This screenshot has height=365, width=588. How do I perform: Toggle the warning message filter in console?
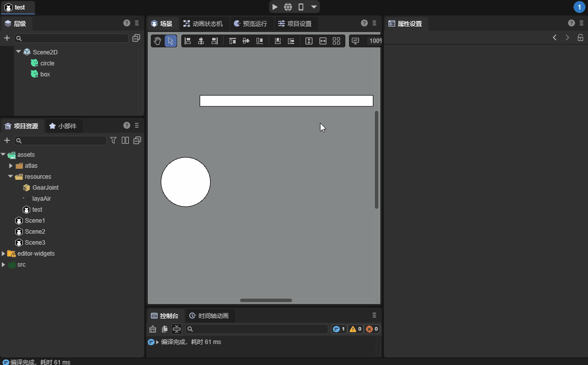(x=355, y=329)
